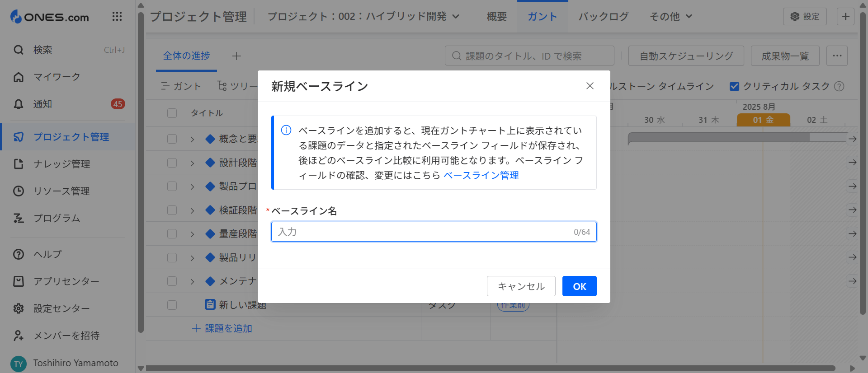
Task: Open the three-dot more options menu
Action: click(837, 56)
